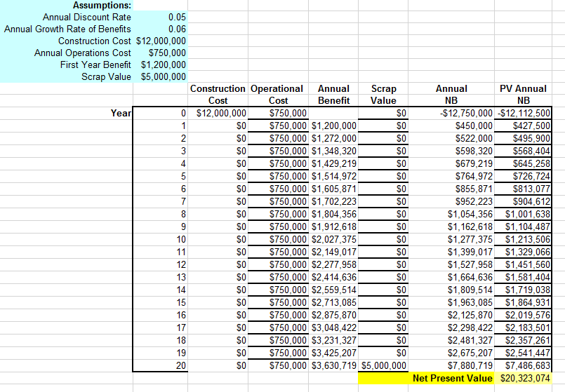Select the 'Construction' column header cell
The height and width of the screenshot is (392, 565).
click(x=218, y=88)
